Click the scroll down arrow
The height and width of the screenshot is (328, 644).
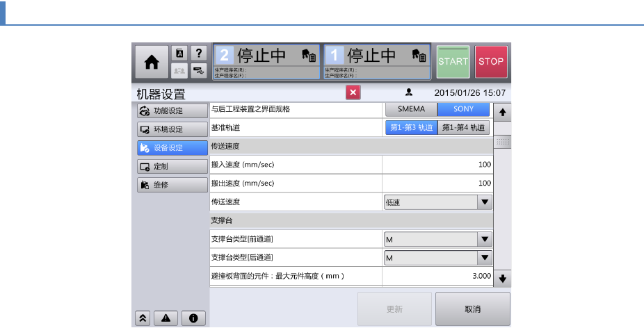pos(502,279)
